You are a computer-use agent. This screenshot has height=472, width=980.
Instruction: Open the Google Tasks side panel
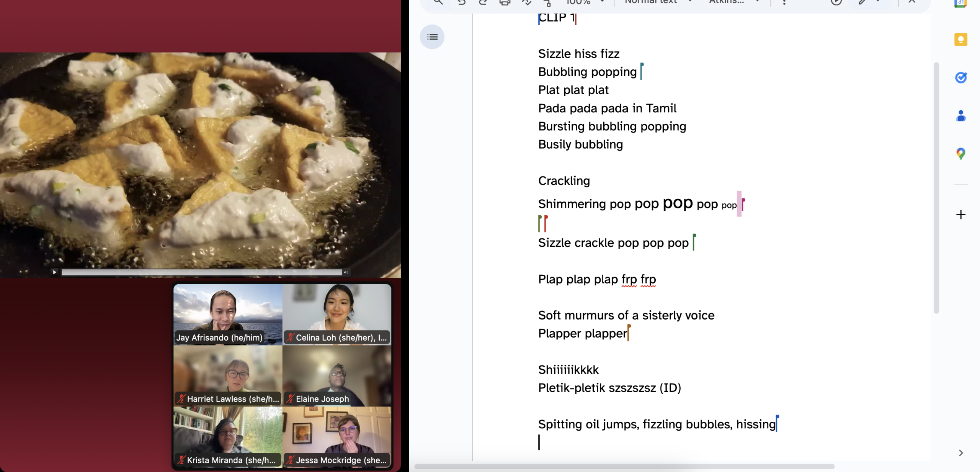[x=960, y=78]
